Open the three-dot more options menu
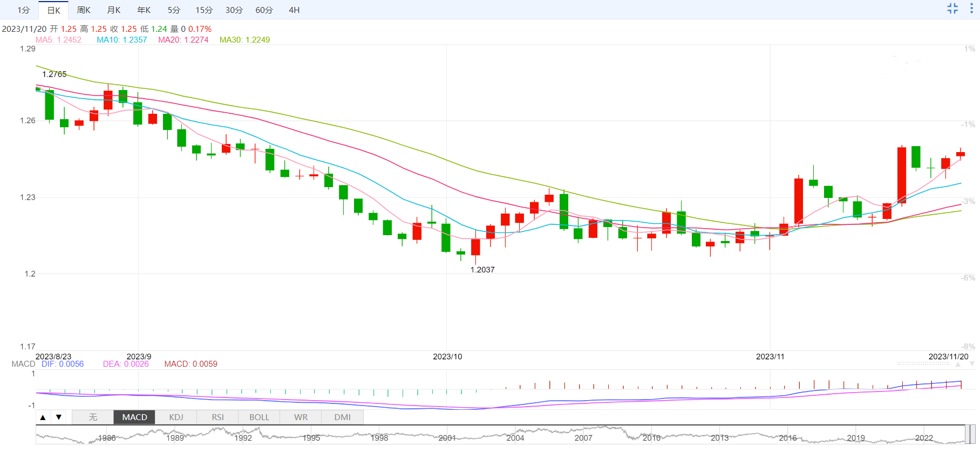980x460 pixels. [971, 8]
